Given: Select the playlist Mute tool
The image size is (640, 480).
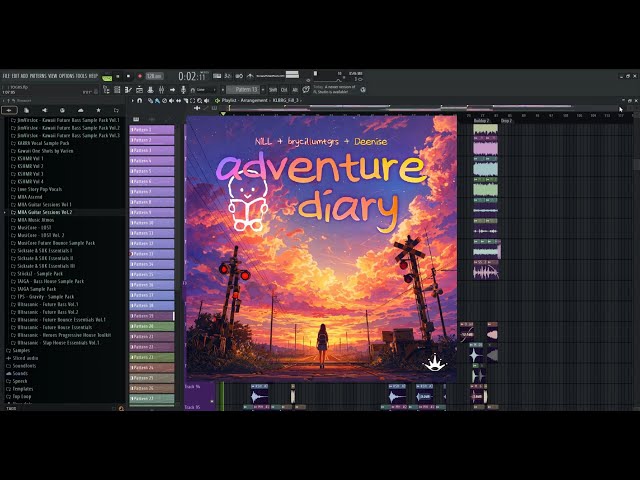Looking at the screenshot, I should point(171,100).
